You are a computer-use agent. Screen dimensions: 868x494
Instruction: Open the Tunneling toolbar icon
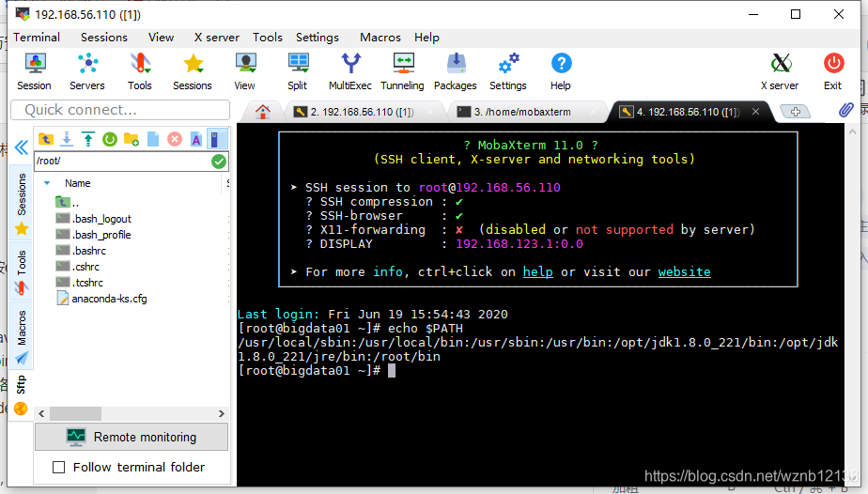click(402, 70)
